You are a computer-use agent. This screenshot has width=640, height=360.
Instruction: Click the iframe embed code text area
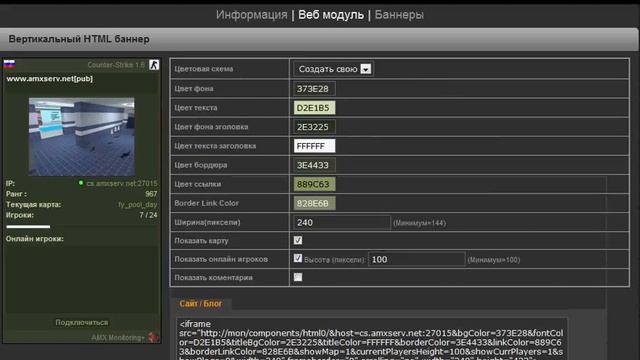coord(372,339)
